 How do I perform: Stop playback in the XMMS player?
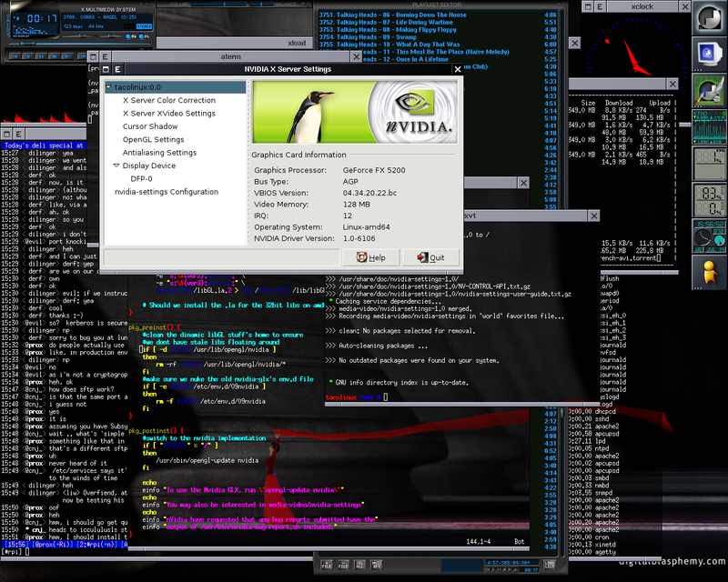[55, 56]
